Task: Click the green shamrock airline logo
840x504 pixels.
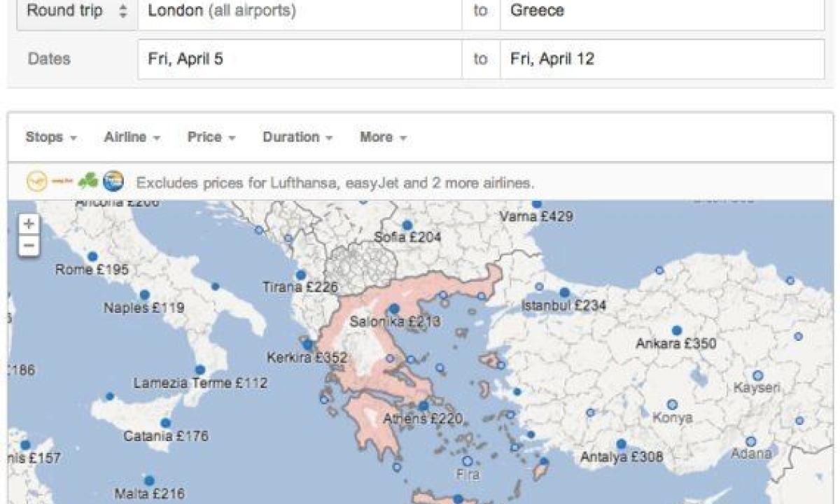Action: click(x=87, y=181)
